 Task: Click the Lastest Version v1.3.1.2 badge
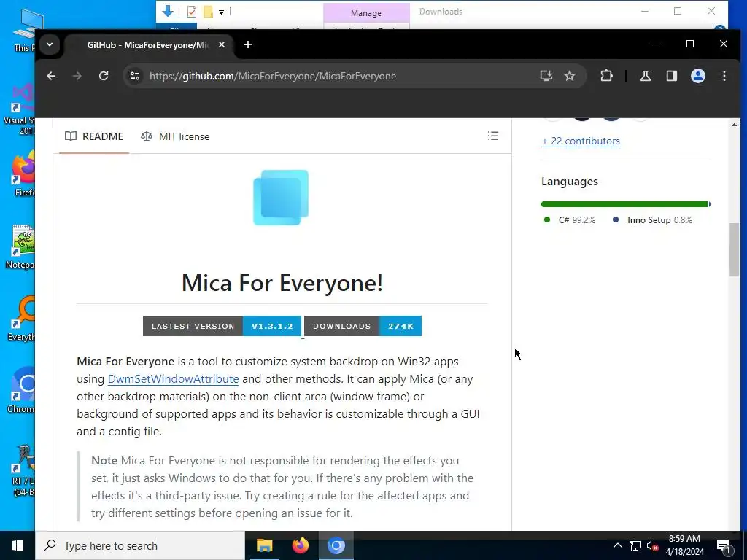point(222,326)
